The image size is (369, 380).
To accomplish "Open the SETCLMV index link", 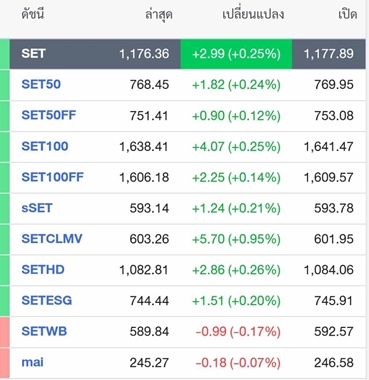I will click(x=52, y=239).
